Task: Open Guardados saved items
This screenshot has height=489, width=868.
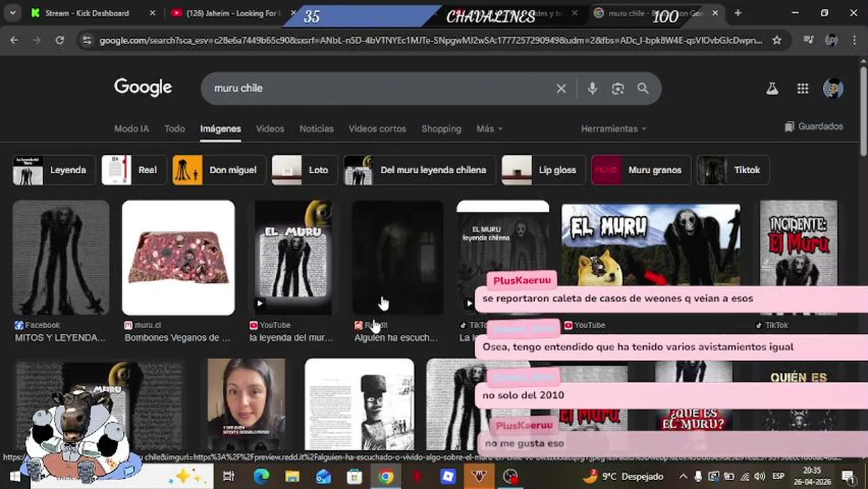Action: point(814,126)
